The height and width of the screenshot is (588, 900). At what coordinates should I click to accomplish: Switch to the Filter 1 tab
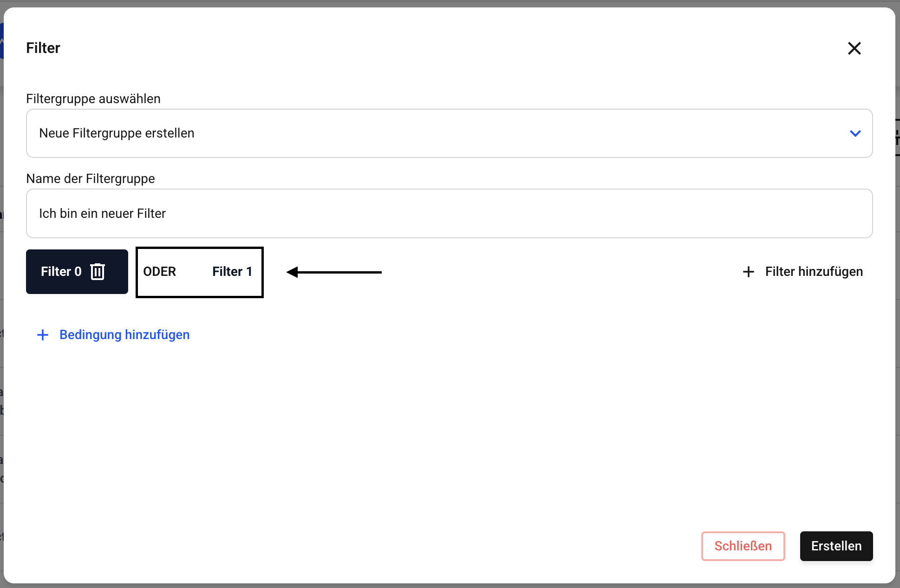click(232, 272)
